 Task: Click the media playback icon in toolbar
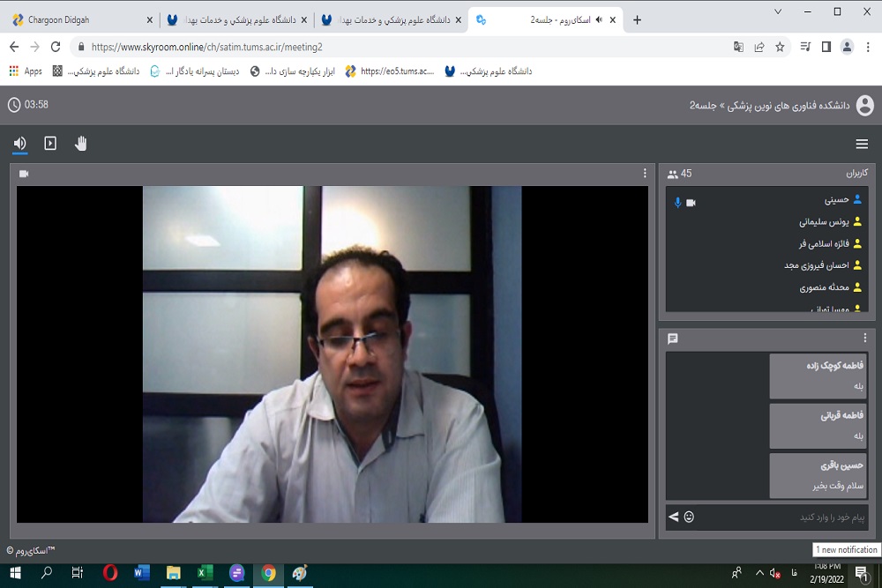pyautogui.click(x=50, y=144)
